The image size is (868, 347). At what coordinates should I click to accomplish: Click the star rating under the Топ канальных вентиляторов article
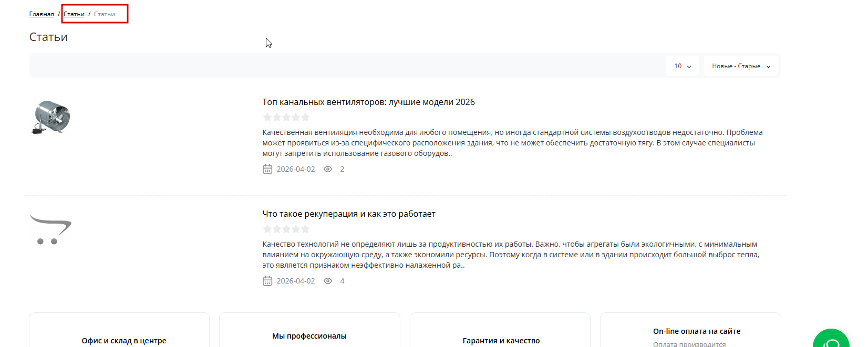pyautogui.click(x=286, y=117)
